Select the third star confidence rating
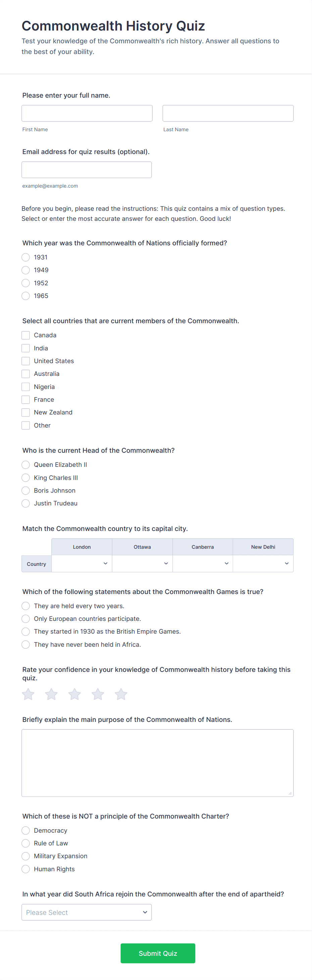Image resolution: width=312 pixels, height=980 pixels. click(74, 694)
